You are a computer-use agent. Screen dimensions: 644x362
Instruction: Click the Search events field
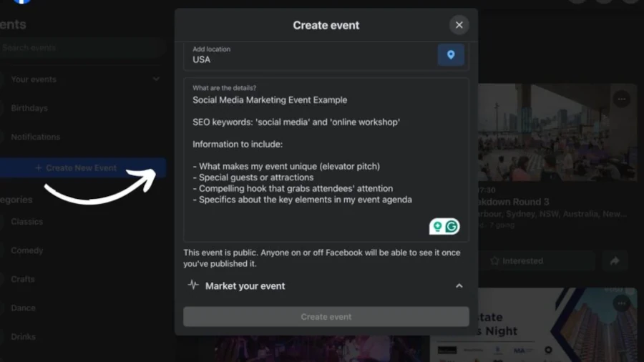point(82,48)
